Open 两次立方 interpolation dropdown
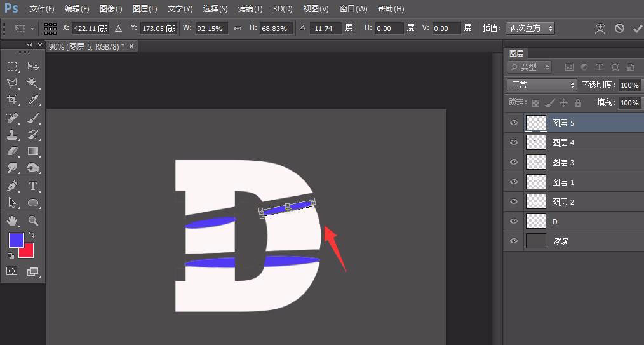644x345 pixels. click(530, 29)
